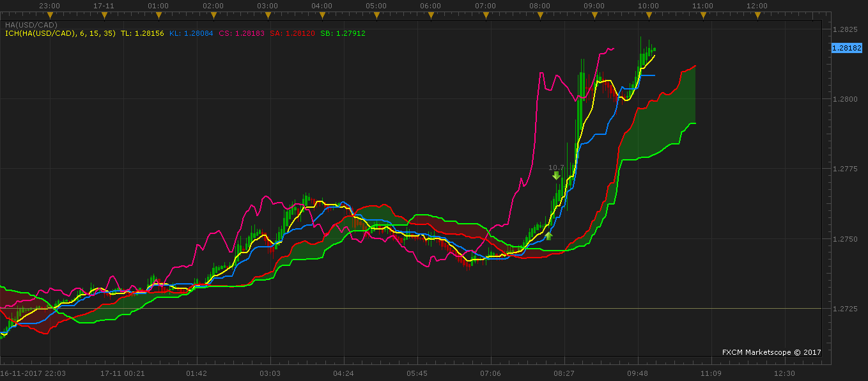The width and height of the screenshot is (868, 381).
Task: Click the green SB: 1.27912 legend value
Action: coord(343,33)
